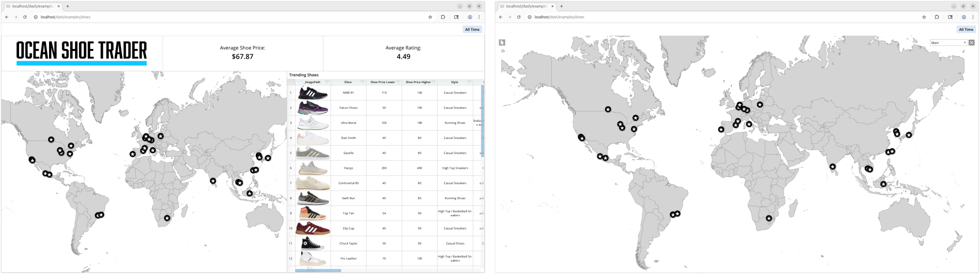Click the media search icon in left window

[457, 17]
